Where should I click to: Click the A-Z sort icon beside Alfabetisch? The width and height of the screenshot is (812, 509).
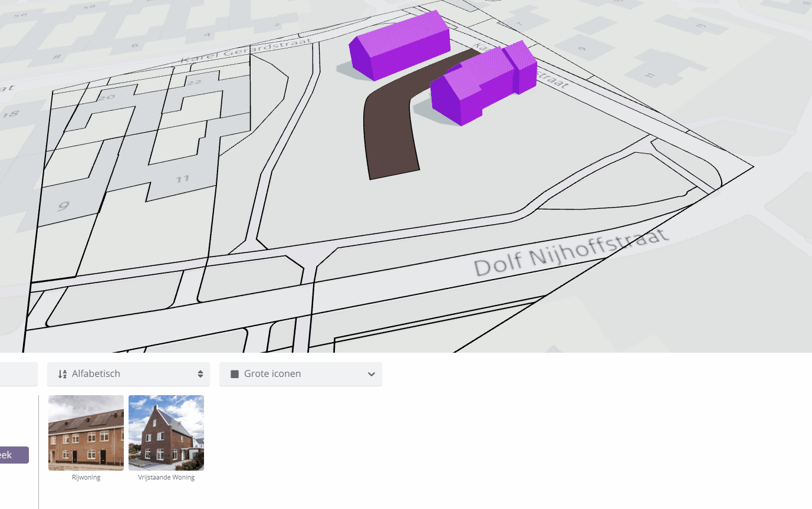coord(63,374)
